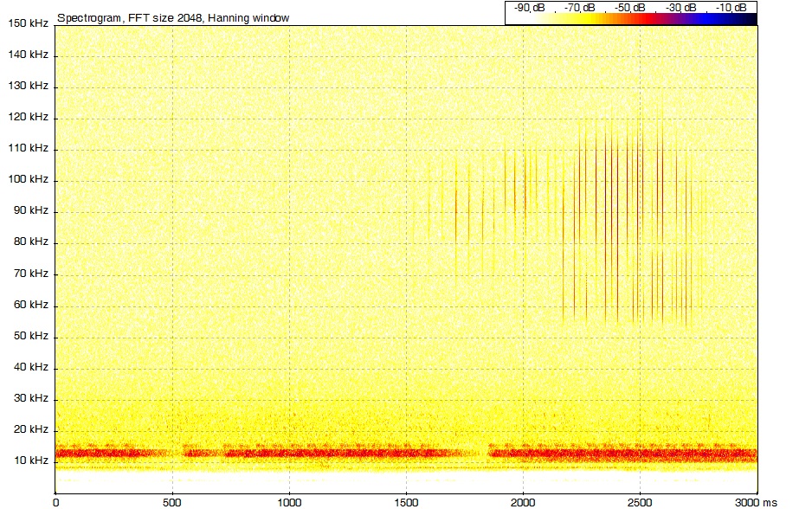Click the 50 kHz axis label
Screen dimensions: 812x509
[30, 336]
